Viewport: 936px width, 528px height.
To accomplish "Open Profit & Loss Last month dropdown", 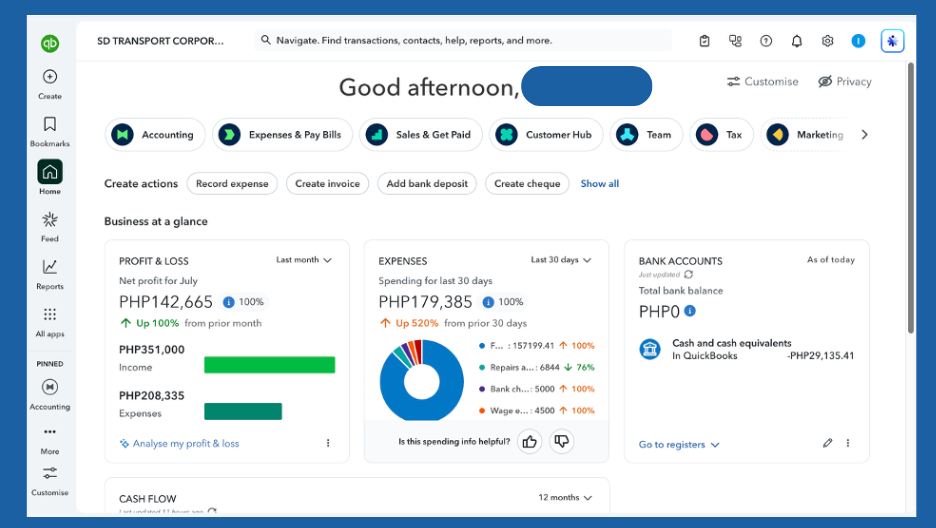I will pyautogui.click(x=303, y=260).
